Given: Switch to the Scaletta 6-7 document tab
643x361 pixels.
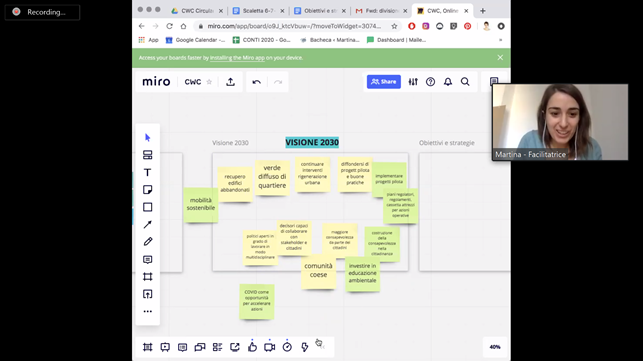Looking at the screenshot, I should click(258, 11).
